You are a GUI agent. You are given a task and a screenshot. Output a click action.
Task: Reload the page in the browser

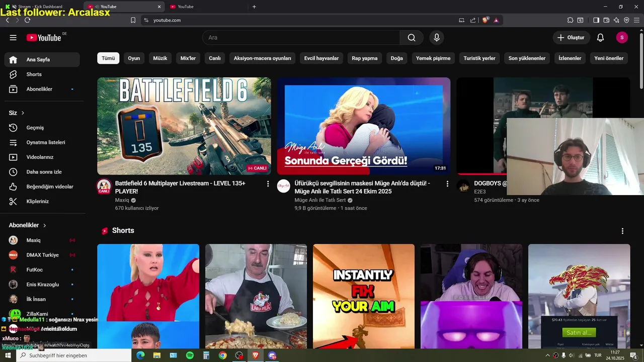click(27, 20)
